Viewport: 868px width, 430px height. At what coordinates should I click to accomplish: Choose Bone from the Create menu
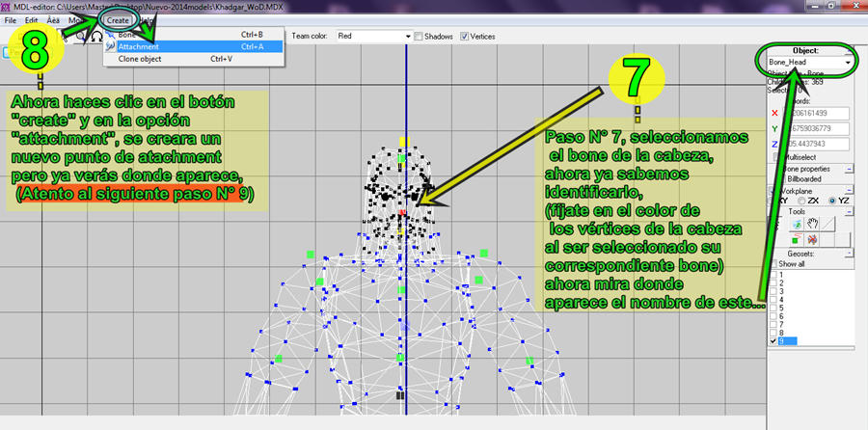coord(194,35)
